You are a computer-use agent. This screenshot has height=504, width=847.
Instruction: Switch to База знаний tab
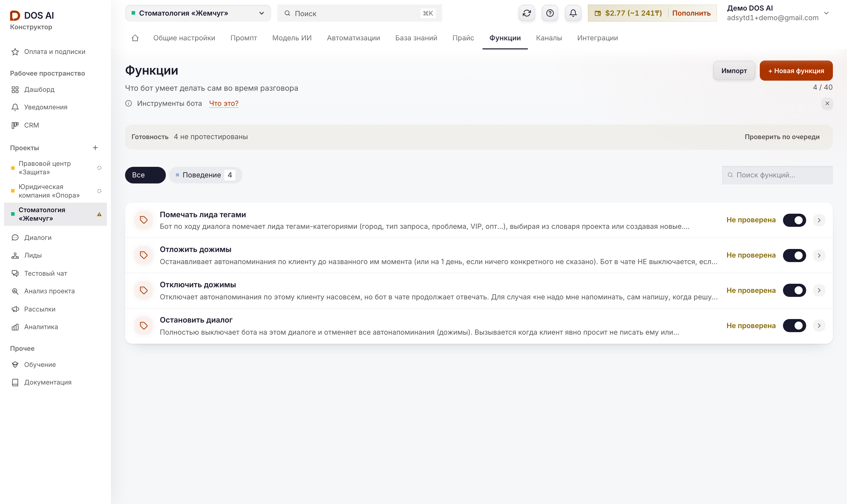pos(416,38)
